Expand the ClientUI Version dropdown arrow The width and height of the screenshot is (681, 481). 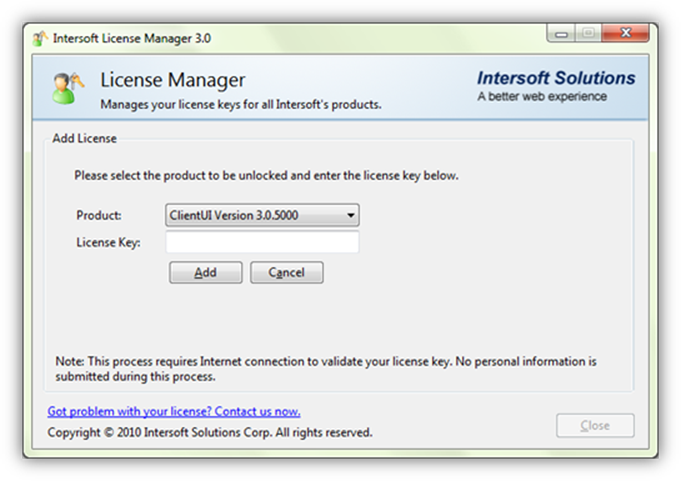[x=350, y=215]
